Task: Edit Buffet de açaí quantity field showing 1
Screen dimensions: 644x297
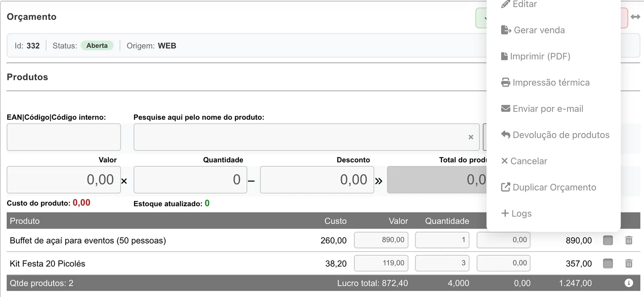Action: (442, 240)
